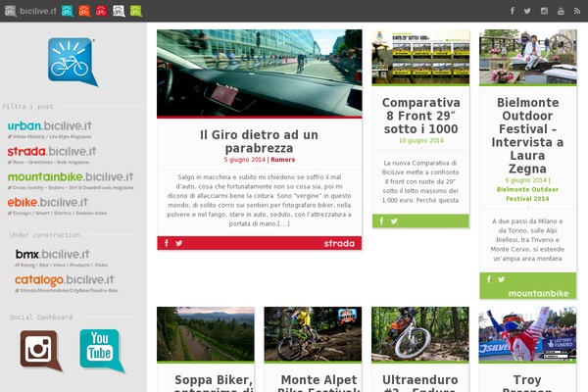Click the mountainbike label on green footer

[538, 293]
